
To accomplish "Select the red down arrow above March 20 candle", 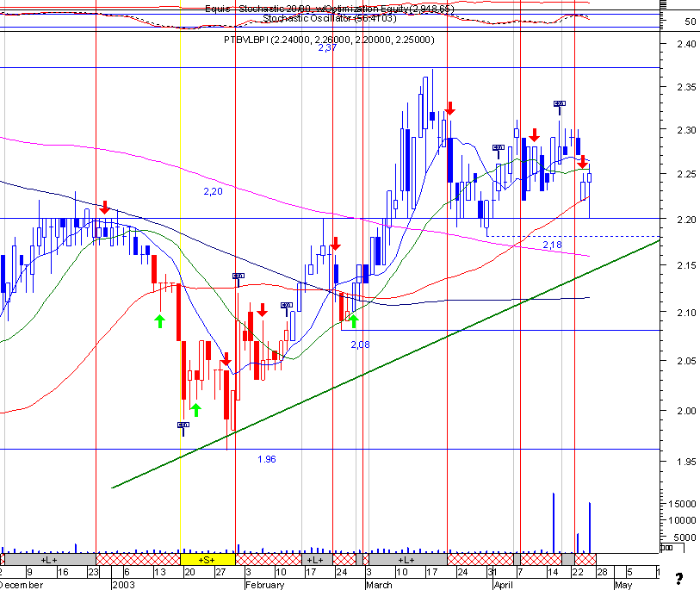I will click(450, 108).
